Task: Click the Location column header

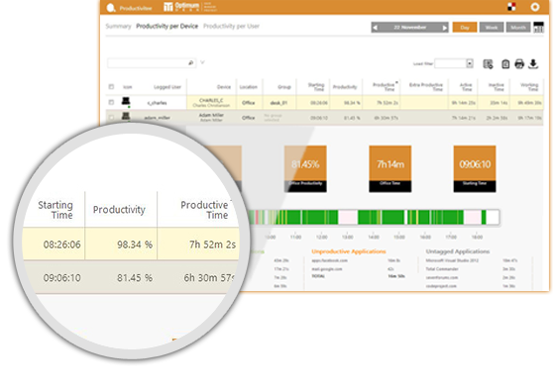Action: click(249, 87)
